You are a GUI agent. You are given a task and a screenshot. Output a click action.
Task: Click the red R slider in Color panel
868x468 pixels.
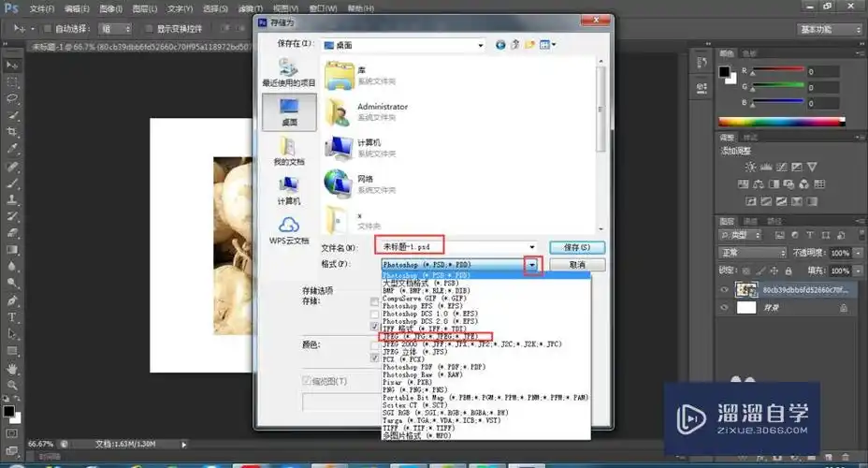[x=776, y=70]
